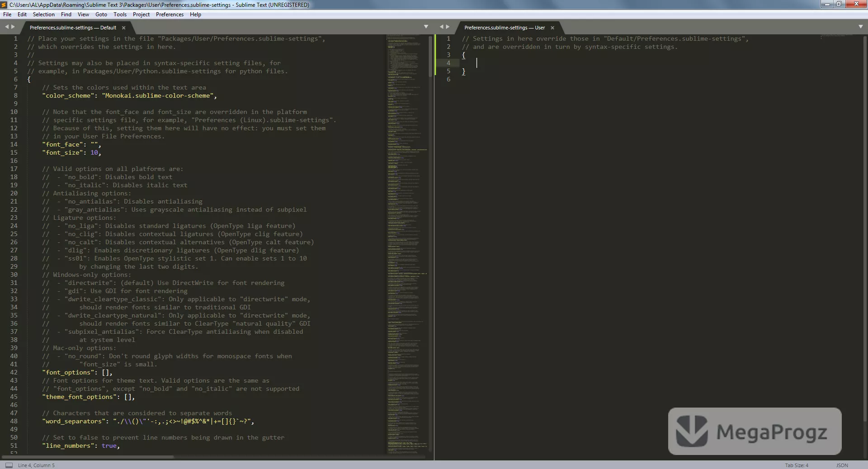Open the left pane tab list dropdown
Viewport: 868px width, 469px height.
tap(426, 27)
